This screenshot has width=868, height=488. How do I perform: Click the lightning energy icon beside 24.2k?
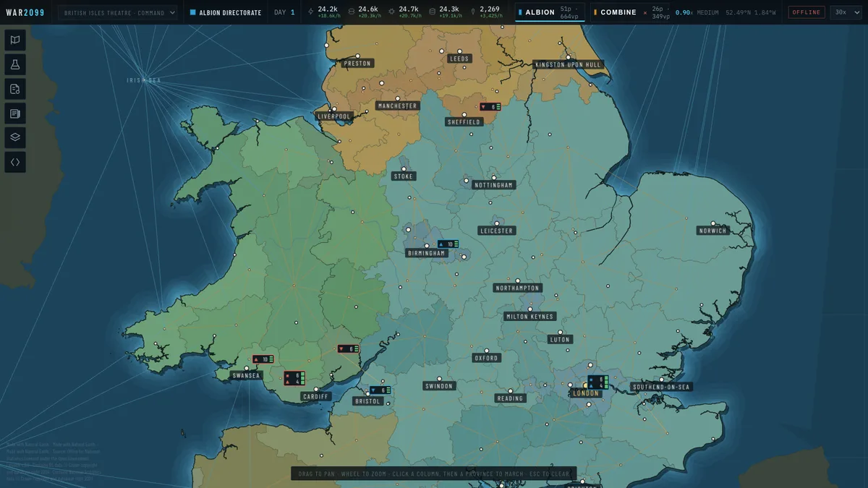[311, 12]
